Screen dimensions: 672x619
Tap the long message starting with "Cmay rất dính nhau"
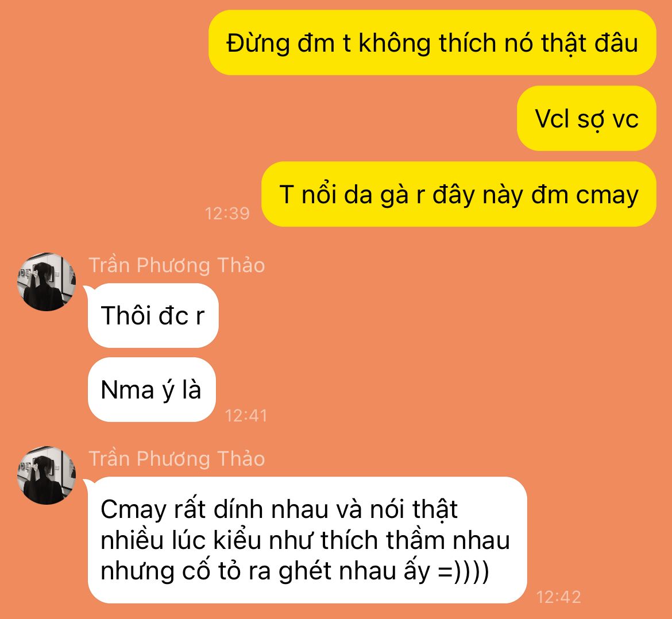(307, 540)
